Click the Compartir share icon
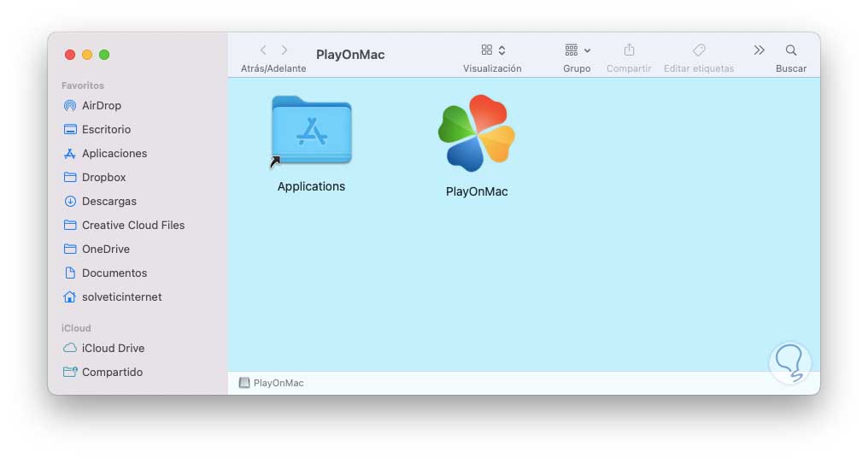 click(x=629, y=50)
